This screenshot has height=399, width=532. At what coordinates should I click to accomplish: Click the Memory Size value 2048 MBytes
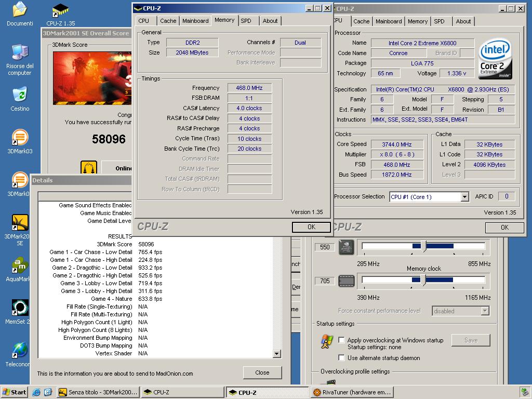(192, 52)
